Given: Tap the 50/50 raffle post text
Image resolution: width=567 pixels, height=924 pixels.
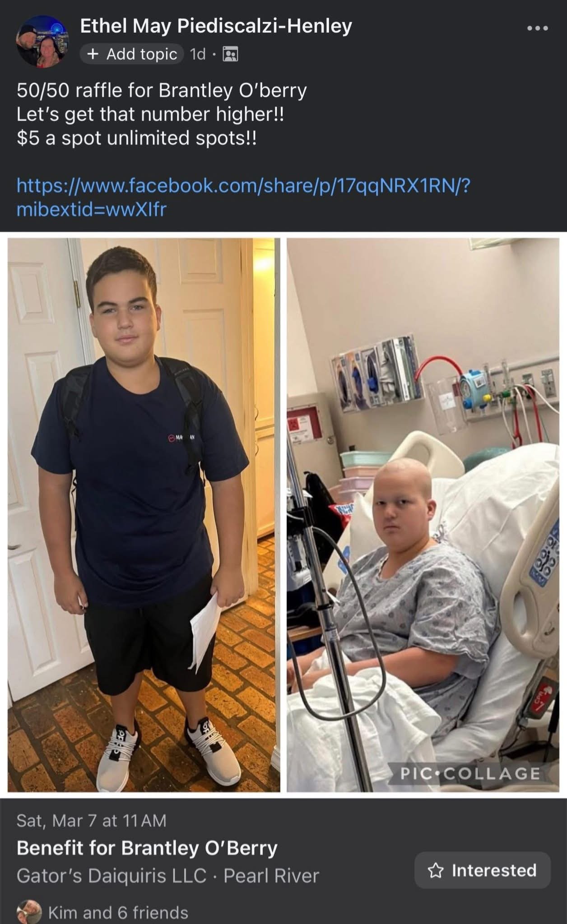Looking at the screenshot, I should coord(162,114).
